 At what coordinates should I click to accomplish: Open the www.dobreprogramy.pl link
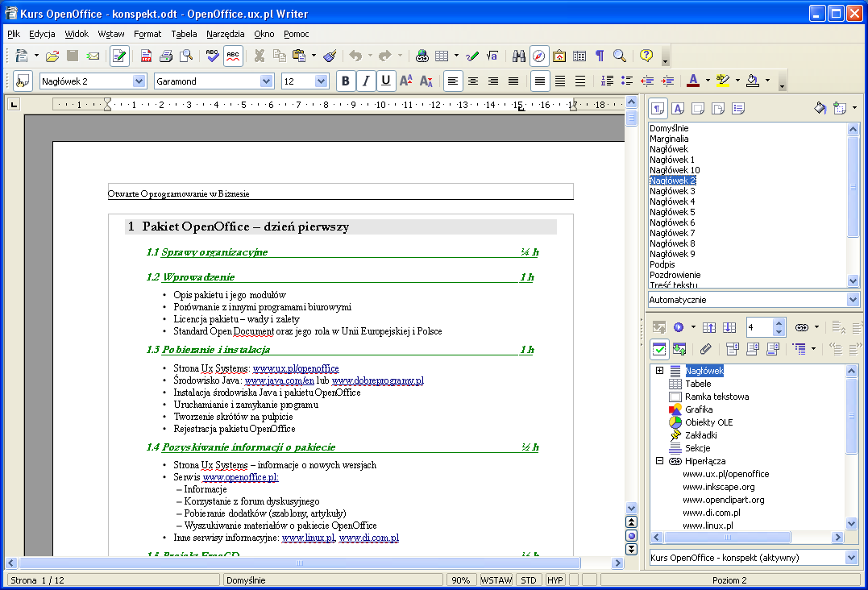tap(377, 380)
